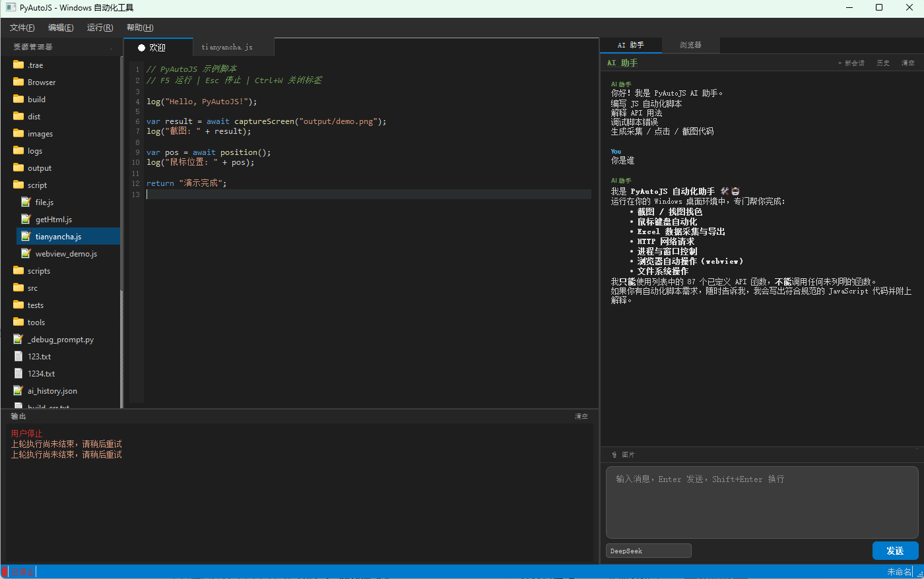Click code line log("Hello, PyAutoJS!")
The height and width of the screenshot is (579, 924).
pyautogui.click(x=201, y=102)
